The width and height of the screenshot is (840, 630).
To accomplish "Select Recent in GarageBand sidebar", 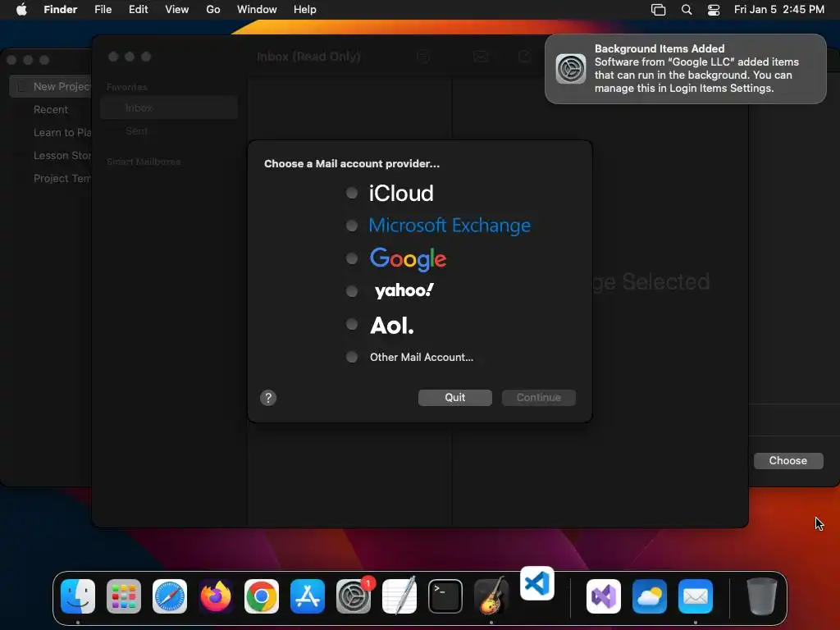I will [x=51, y=109].
